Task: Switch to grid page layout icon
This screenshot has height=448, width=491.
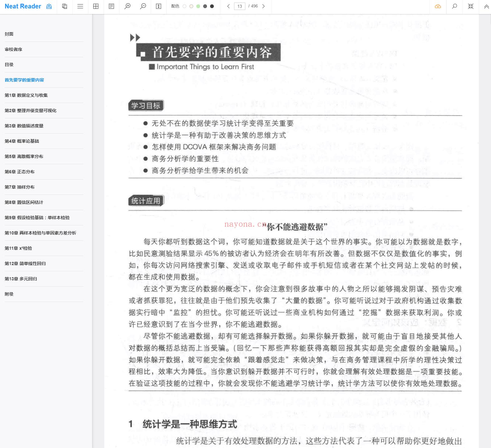Action: coord(96,6)
